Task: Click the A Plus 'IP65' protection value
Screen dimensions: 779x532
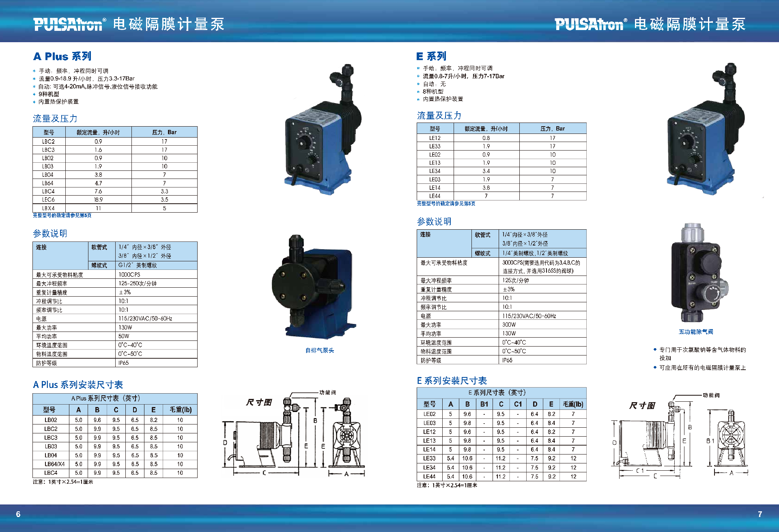Action: pyautogui.click(x=124, y=363)
